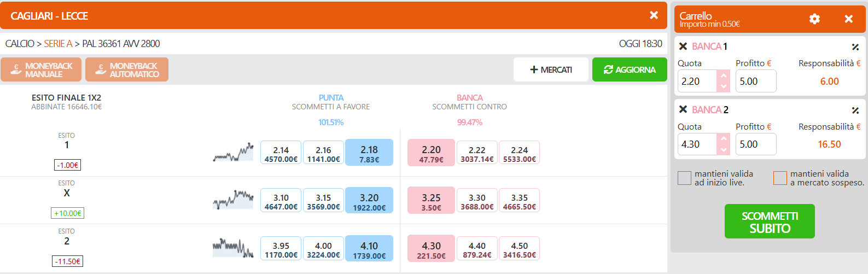The height and width of the screenshot is (274, 868).
Task: Remove BANCA 2 bet with X icon
Action: pos(683,109)
